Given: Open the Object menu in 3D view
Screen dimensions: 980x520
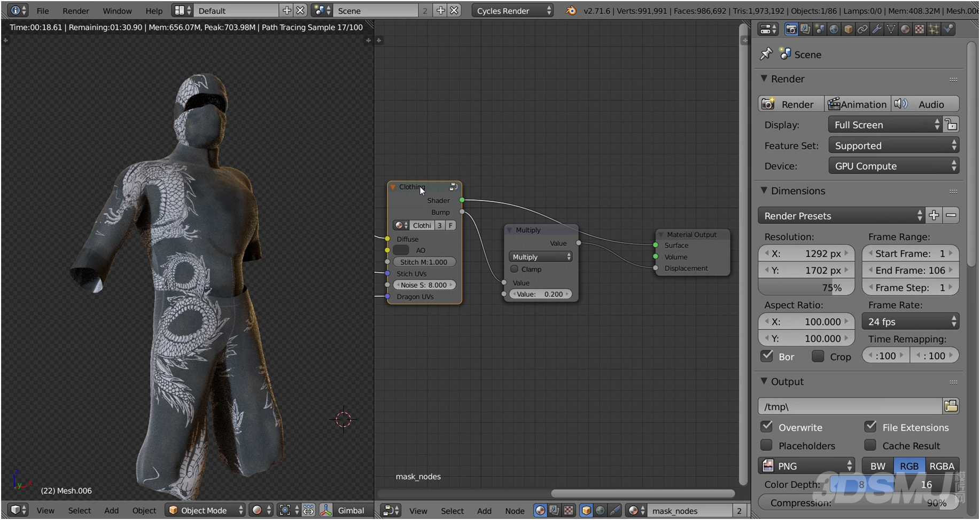Looking at the screenshot, I should [144, 510].
